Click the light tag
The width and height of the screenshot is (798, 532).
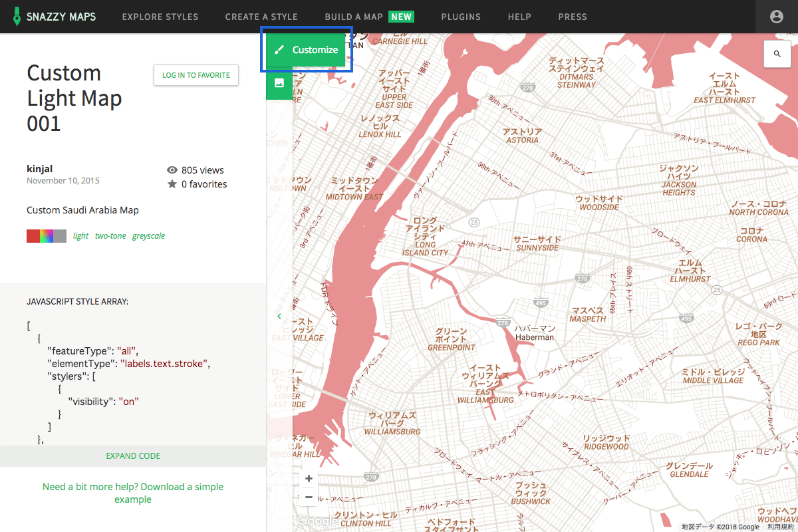click(80, 236)
